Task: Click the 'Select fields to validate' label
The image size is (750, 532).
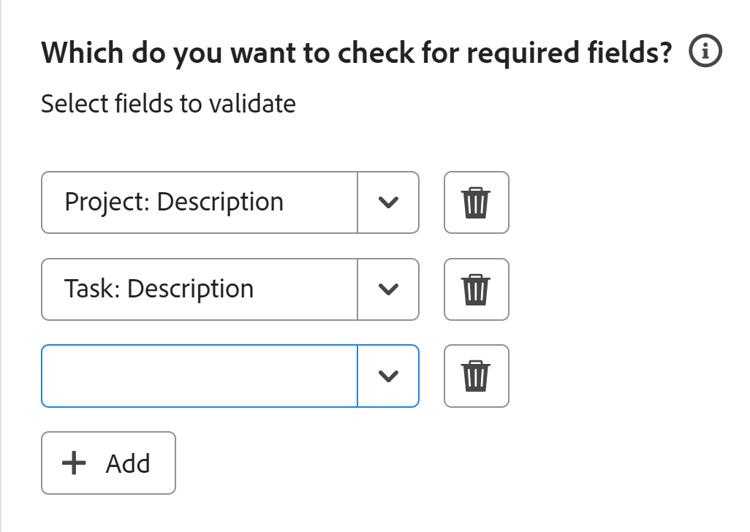Action: (x=168, y=103)
